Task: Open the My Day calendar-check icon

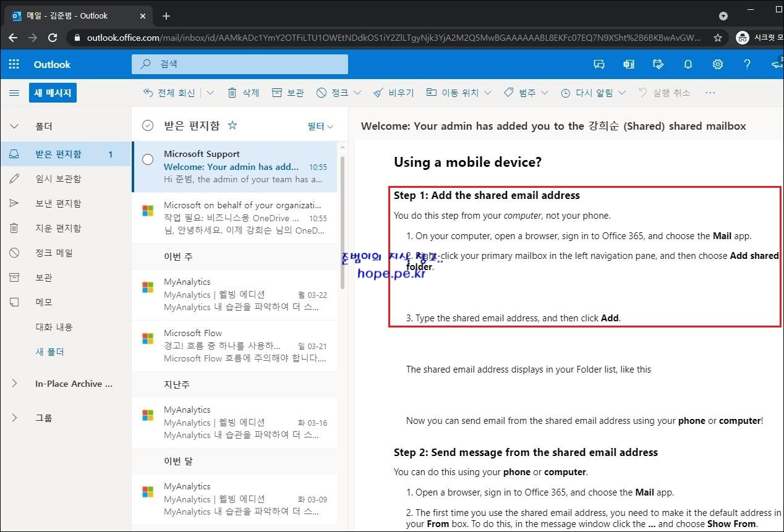Action: click(x=658, y=64)
